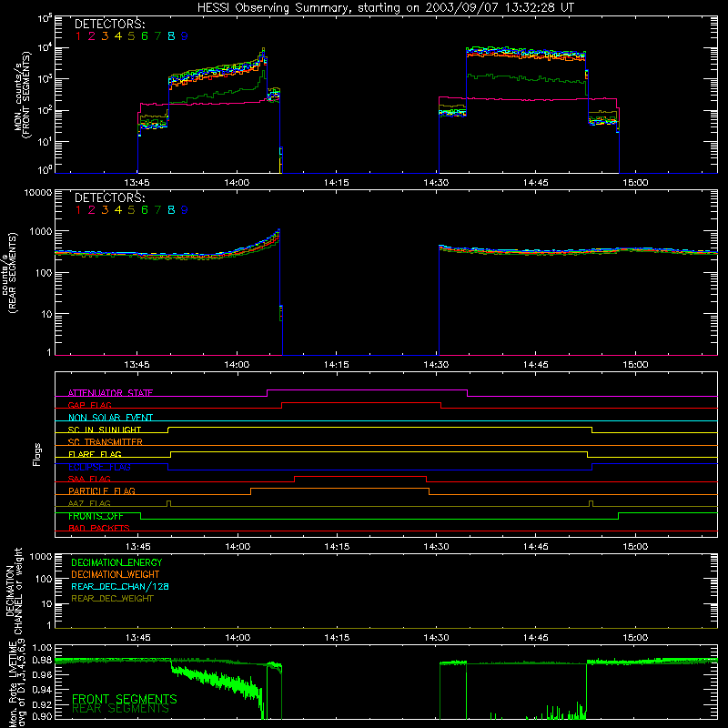Click REAR SEGMENTS label in livetime plot
The width and height of the screenshot is (728, 728).
(120, 709)
